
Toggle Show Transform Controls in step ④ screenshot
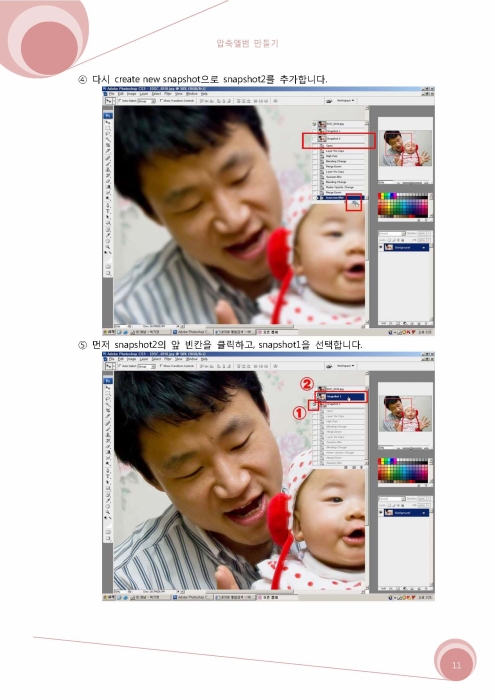point(162,100)
